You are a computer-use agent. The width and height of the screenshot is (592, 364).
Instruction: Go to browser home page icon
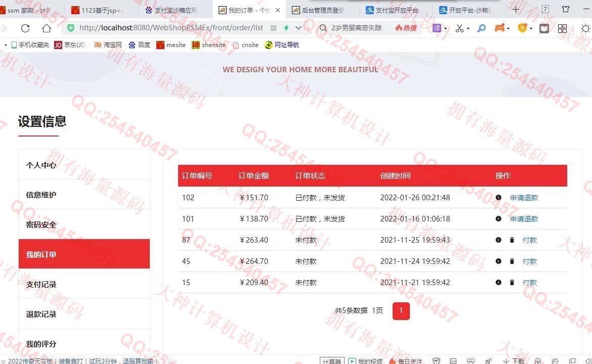coord(46,28)
